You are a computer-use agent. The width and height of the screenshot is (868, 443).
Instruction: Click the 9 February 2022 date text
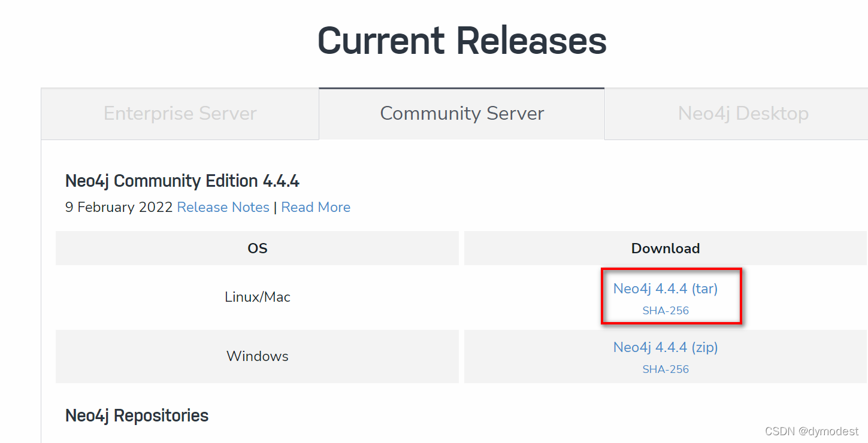(119, 207)
